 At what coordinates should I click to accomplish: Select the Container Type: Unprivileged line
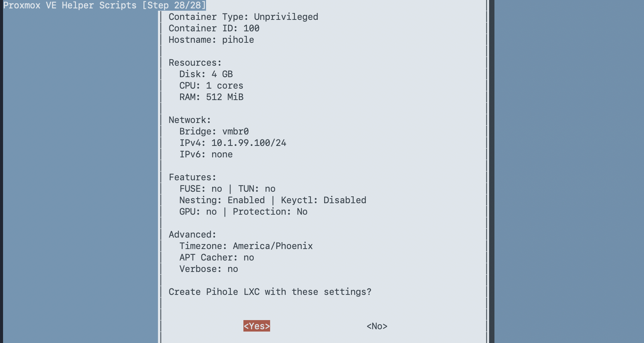(243, 17)
